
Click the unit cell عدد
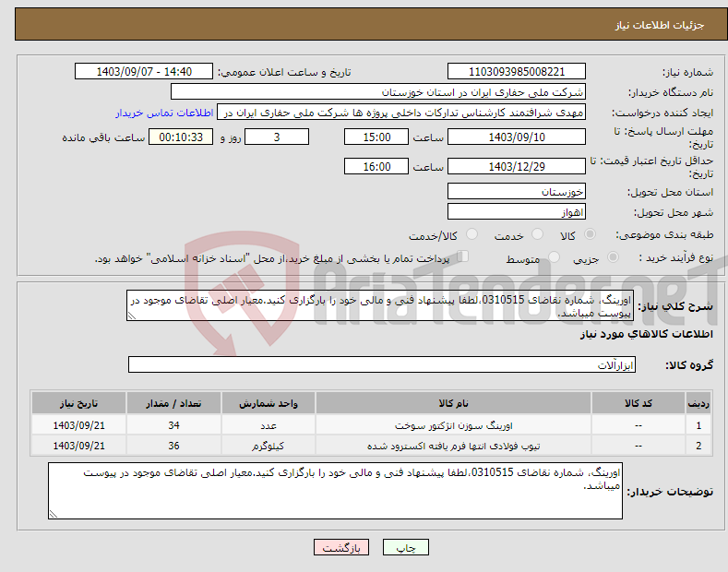[x=269, y=425]
